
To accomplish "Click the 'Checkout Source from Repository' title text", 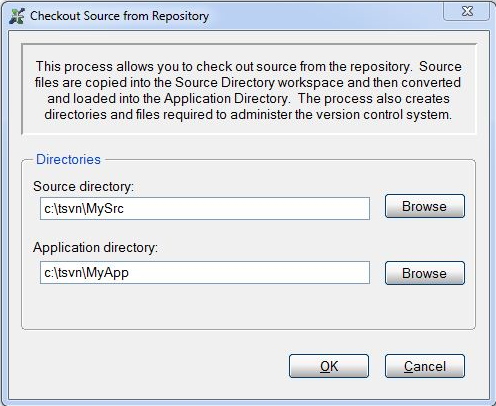I will 119,16.
